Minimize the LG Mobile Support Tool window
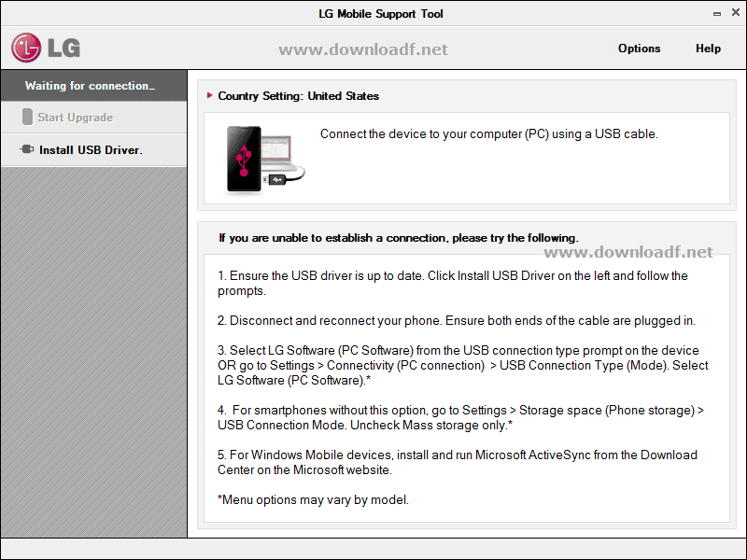 point(716,14)
